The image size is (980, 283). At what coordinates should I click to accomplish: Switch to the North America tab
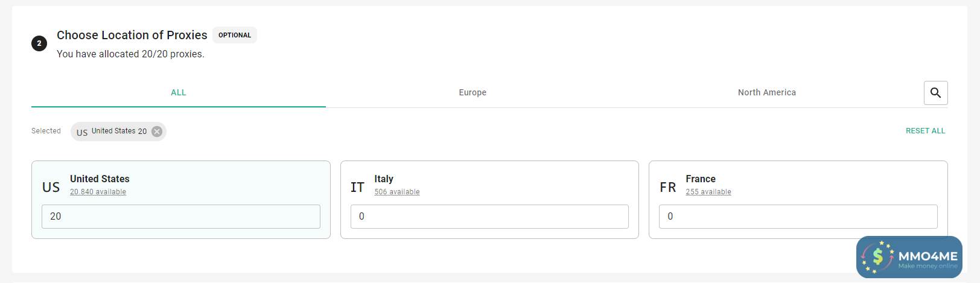(x=766, y=92)
